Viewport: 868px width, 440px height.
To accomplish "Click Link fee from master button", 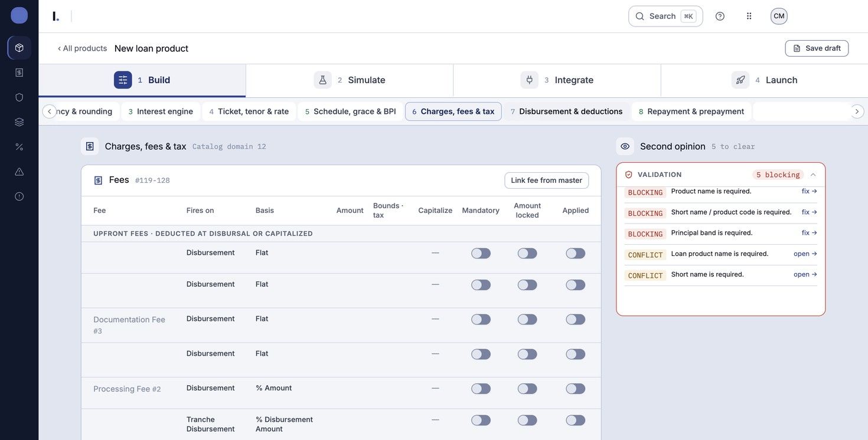I will 547,180.
